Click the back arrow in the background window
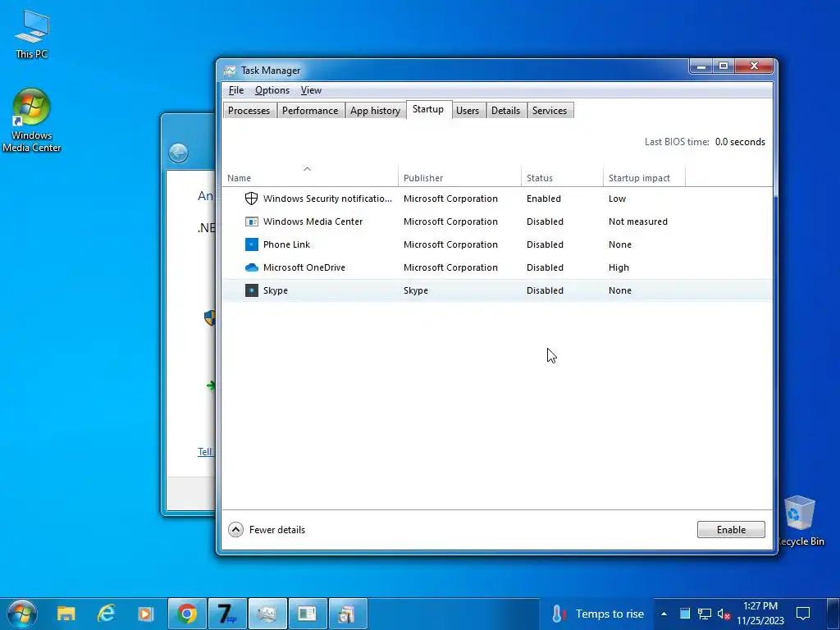Screen dimensions: 840x630 coord(178,153)
